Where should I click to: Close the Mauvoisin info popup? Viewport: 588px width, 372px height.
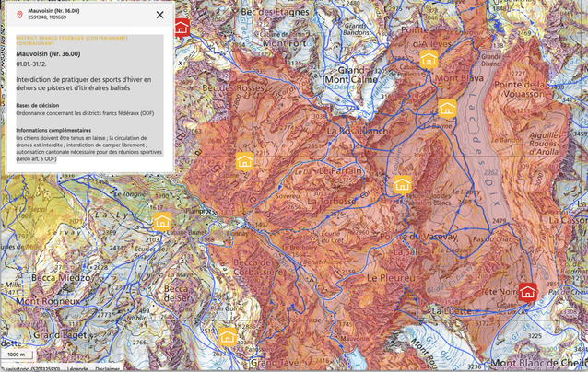(159, 15)
